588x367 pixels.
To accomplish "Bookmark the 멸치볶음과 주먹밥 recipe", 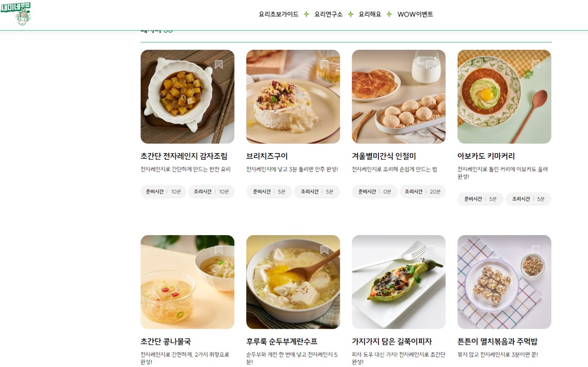I will [536, 250].
